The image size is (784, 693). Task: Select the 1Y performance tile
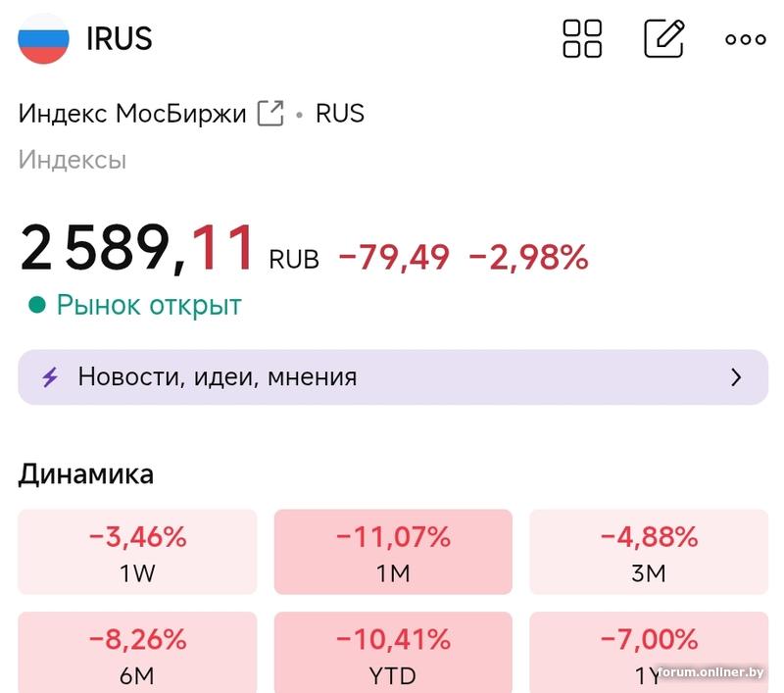(649, 654)
